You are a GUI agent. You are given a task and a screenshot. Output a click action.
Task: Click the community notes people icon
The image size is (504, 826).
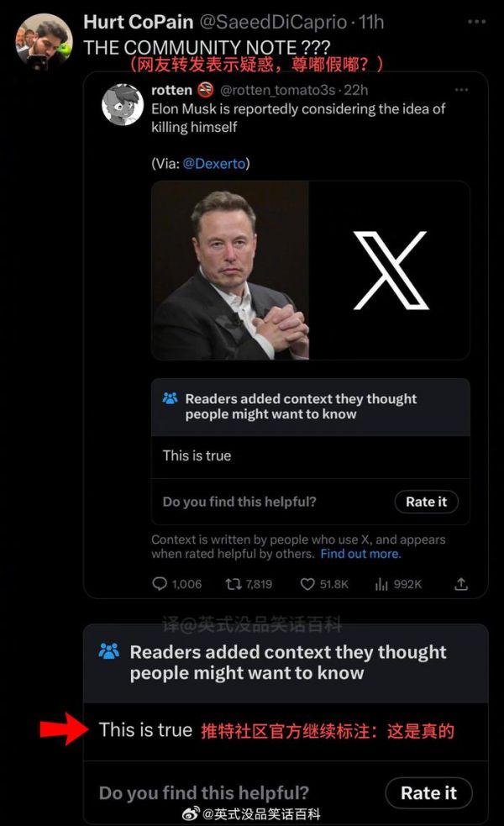coord(170,399)
